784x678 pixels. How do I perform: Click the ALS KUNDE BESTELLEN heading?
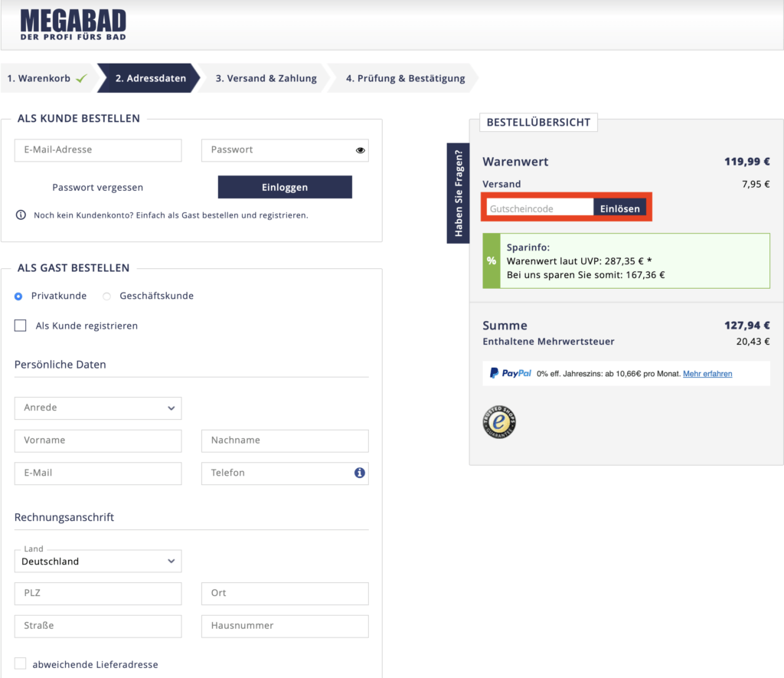point(79,119)
